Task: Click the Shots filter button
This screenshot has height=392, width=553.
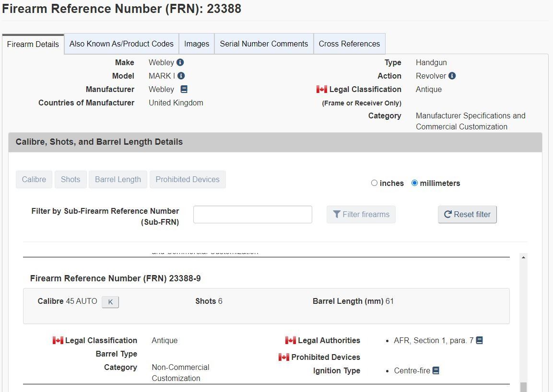Action: point(71,179)
